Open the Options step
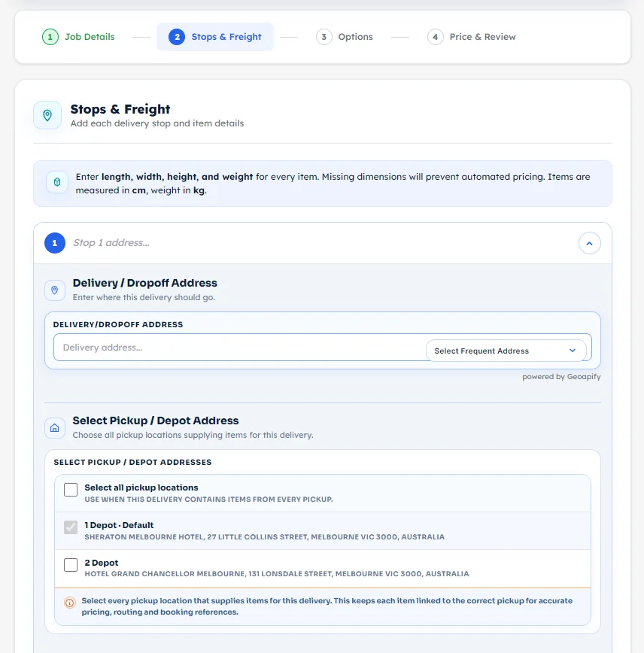Viewport: 644px width, 653px height. pyautogui.click(x=345, y=37)
